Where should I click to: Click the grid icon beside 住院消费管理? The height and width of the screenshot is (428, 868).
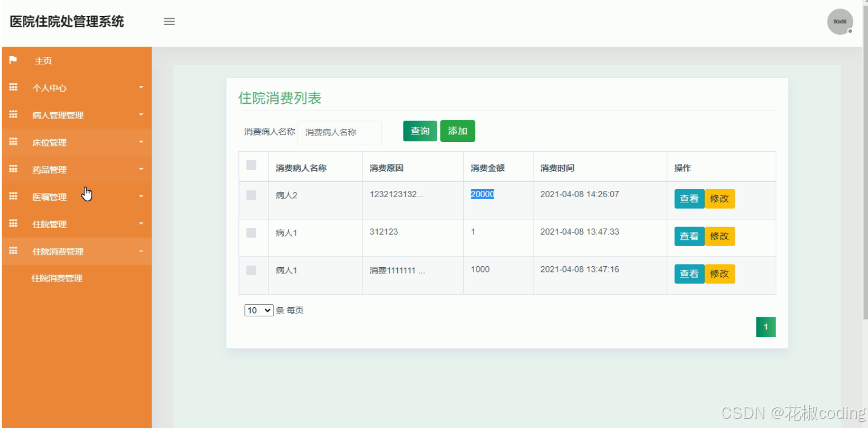(x=13, y=251)
